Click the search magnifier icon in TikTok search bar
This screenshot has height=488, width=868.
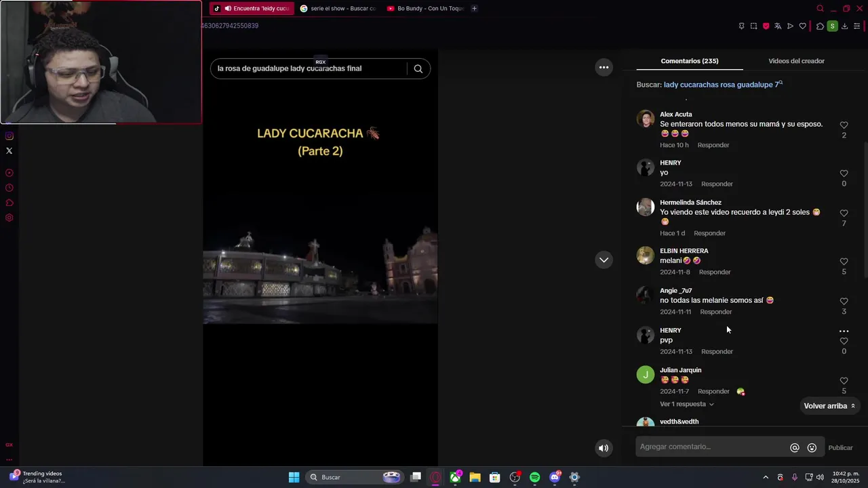418,68
